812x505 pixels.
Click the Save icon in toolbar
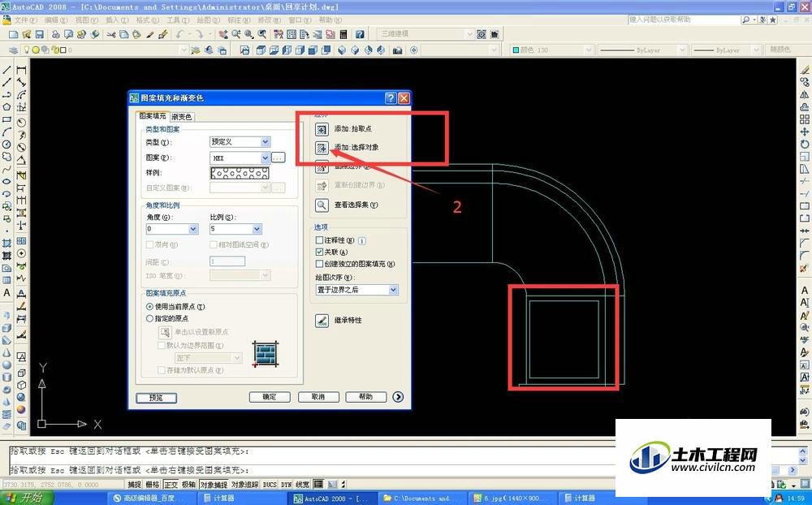tap(39, 34)
